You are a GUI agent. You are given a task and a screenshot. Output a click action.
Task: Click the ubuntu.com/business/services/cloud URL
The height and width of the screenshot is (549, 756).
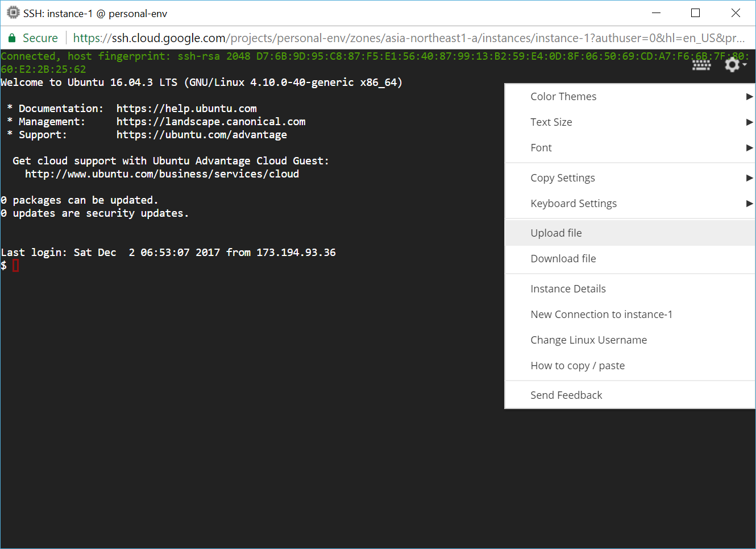(x=162, y=174)
